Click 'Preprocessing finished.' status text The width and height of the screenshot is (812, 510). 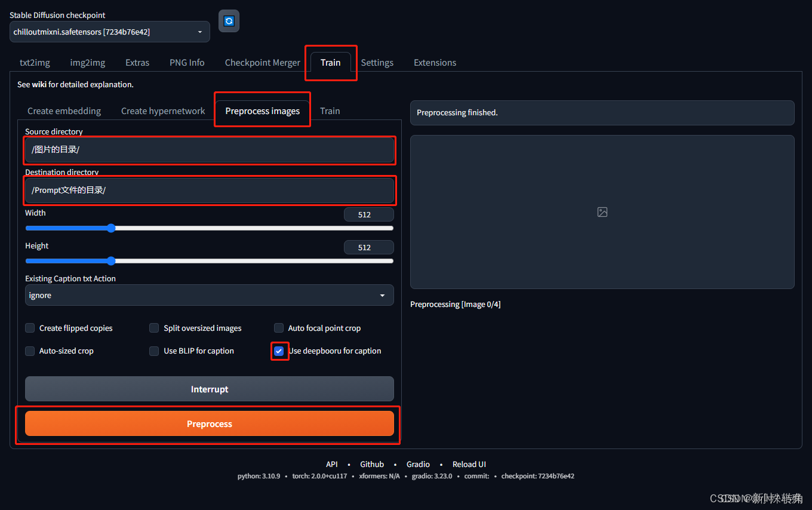(x=457, y=112)
